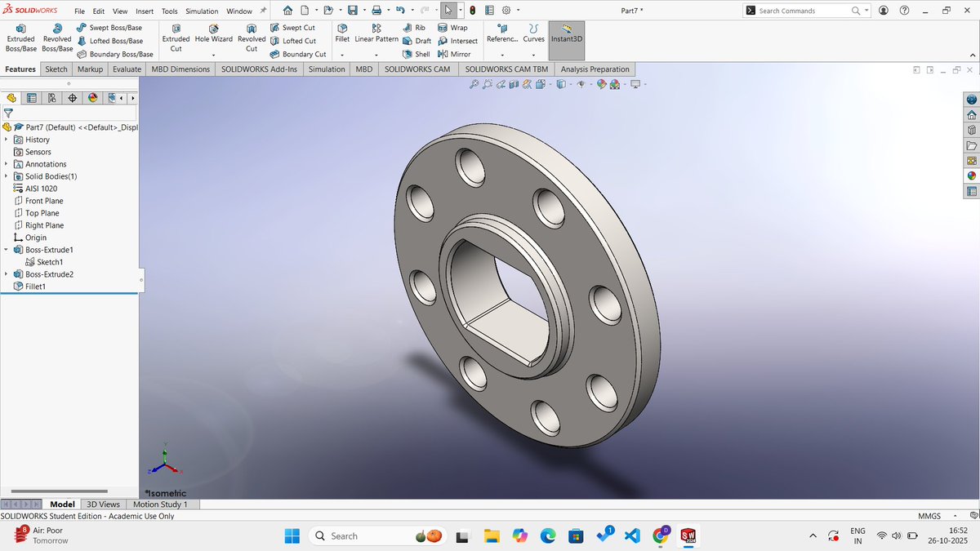
Task: Open VS Code from taskbar
Action: click(630, 535)
